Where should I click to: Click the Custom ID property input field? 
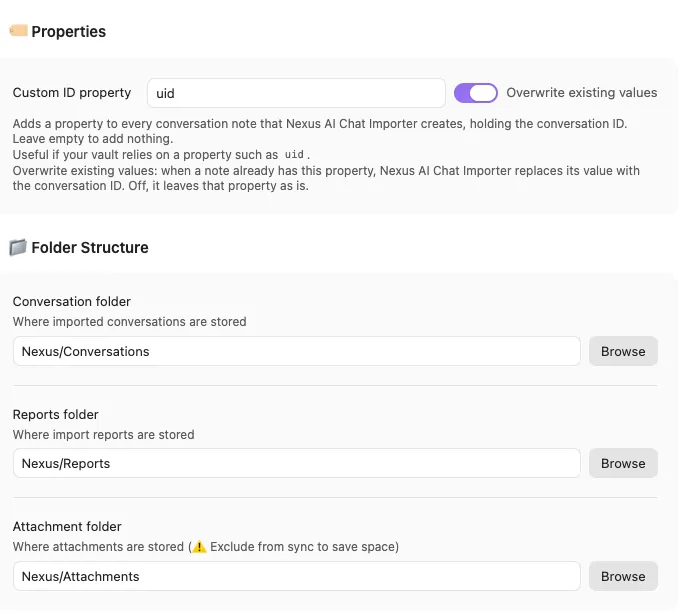[x=296, y=93]
